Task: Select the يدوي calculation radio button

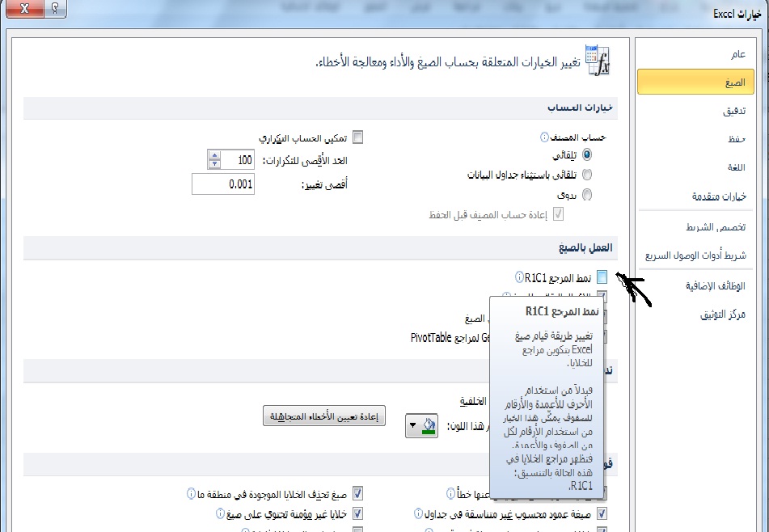Action: (x=586, y=195)
